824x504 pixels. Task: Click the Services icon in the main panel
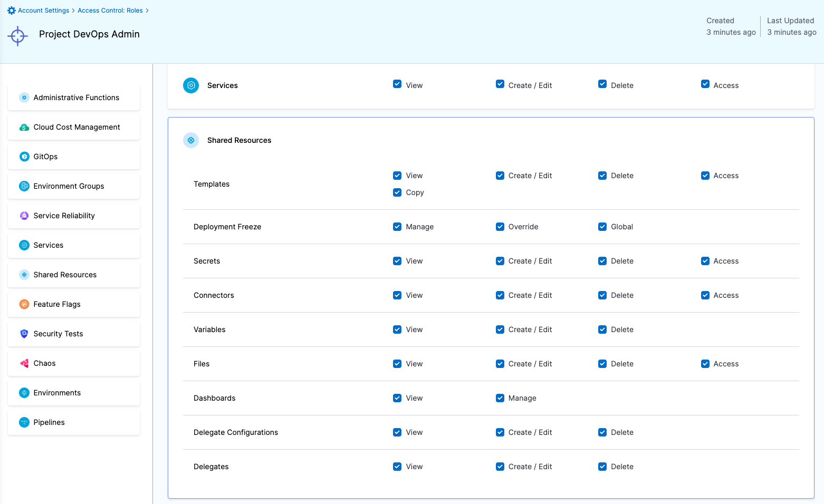point(191,85)
